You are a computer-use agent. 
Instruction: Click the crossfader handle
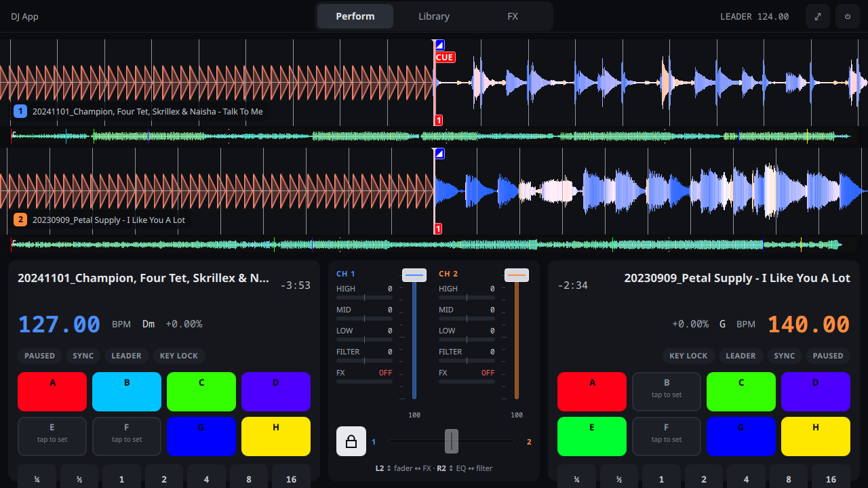[452, 441]
